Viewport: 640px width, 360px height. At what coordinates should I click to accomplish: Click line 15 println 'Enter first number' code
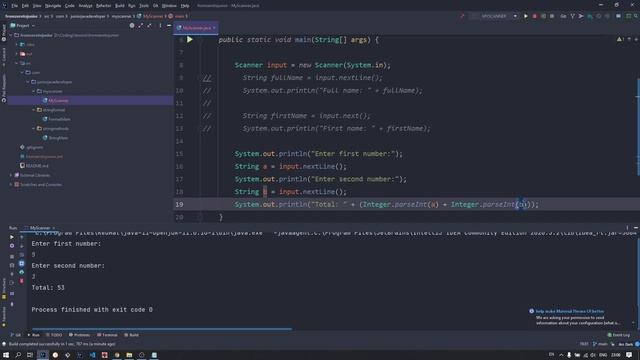click(x=318, y=154)
